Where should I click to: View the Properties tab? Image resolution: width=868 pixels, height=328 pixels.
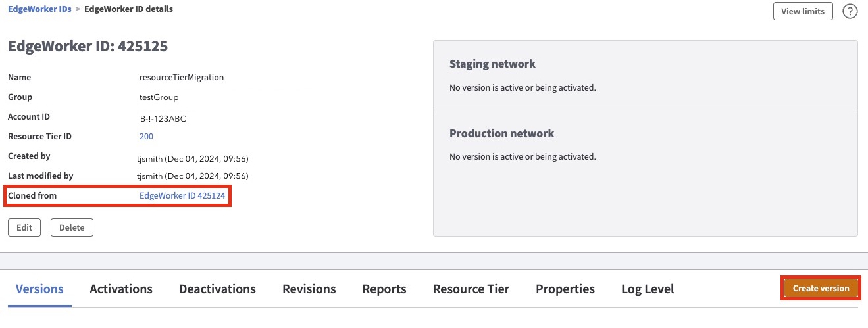(565, 289)
